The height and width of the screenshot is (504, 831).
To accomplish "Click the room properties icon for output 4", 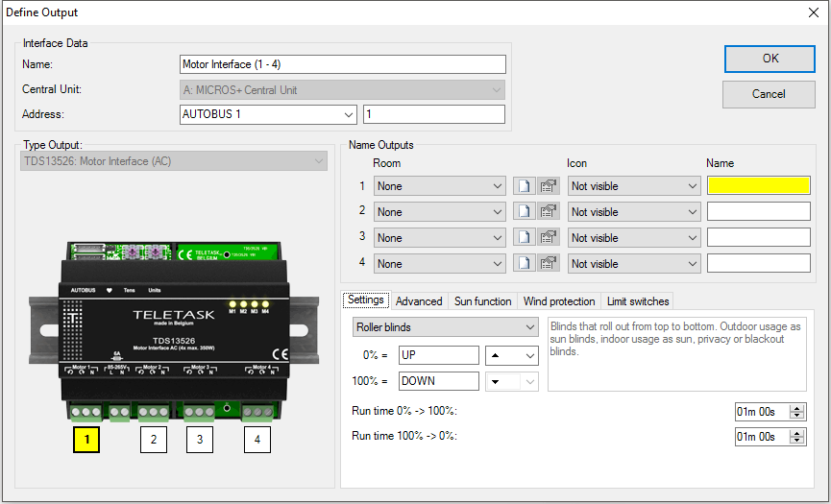I will (x=548, y=264).
